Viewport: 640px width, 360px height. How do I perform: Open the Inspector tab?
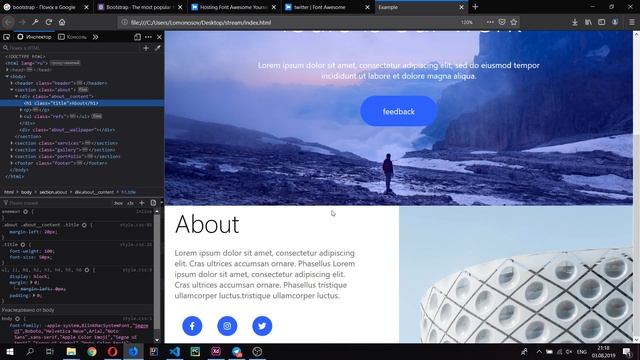point(35,37)
